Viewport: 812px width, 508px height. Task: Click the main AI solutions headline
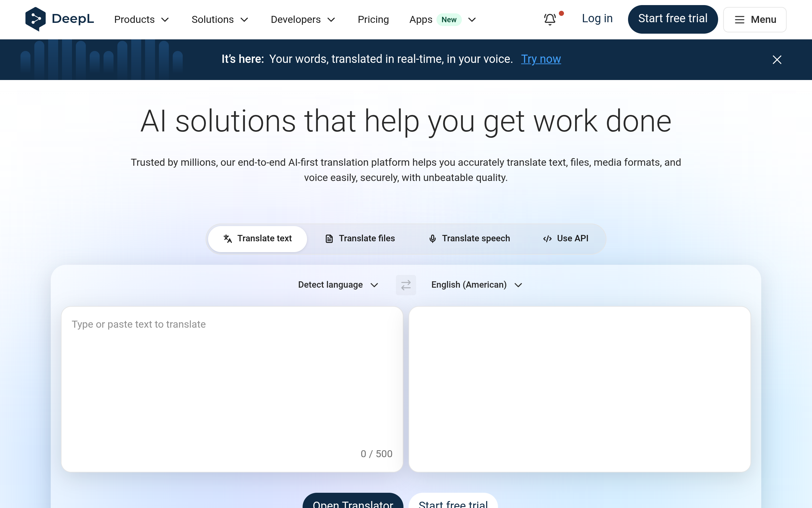(406, 121)
